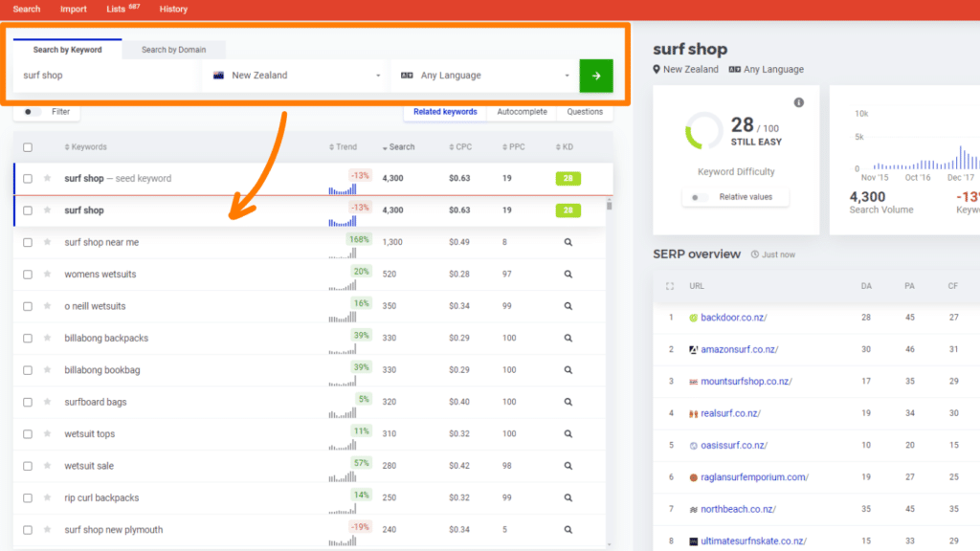Click the Just now refresh clock icon
The width and height of the screenshot is (980, 551).
coord(755,254)
